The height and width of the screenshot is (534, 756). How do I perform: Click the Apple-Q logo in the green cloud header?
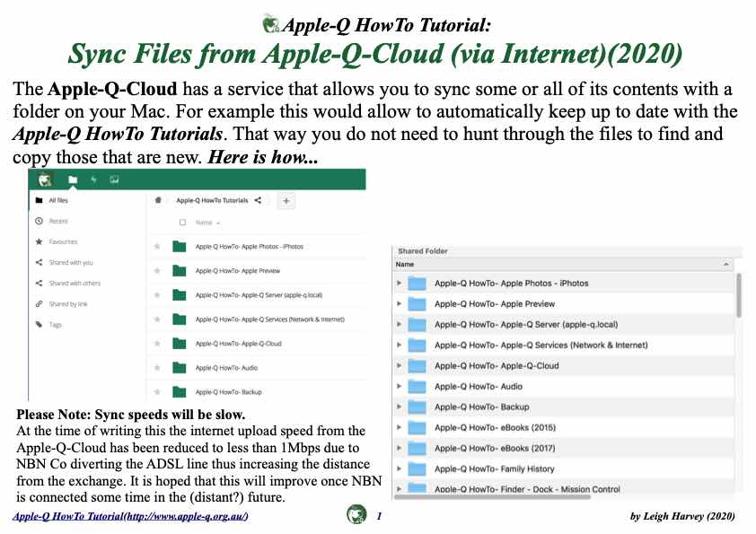[x=45, y=180]
